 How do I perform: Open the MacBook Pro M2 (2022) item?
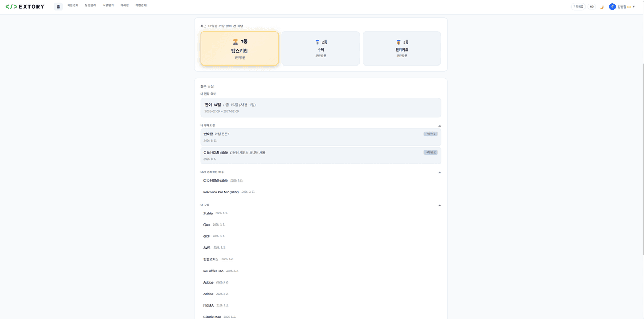[221, 192]
